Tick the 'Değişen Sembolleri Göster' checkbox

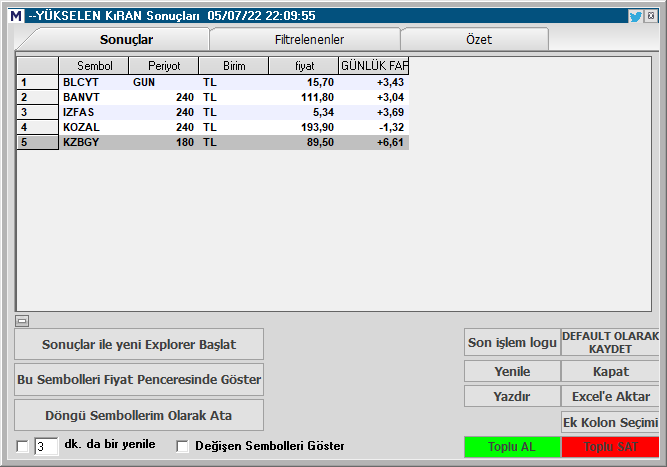(182, 446)
